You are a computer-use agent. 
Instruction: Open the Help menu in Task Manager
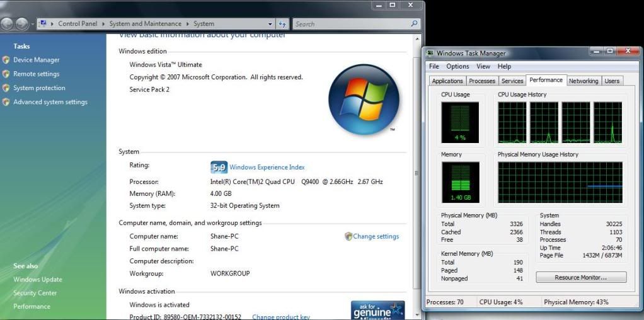pos(504,67)
